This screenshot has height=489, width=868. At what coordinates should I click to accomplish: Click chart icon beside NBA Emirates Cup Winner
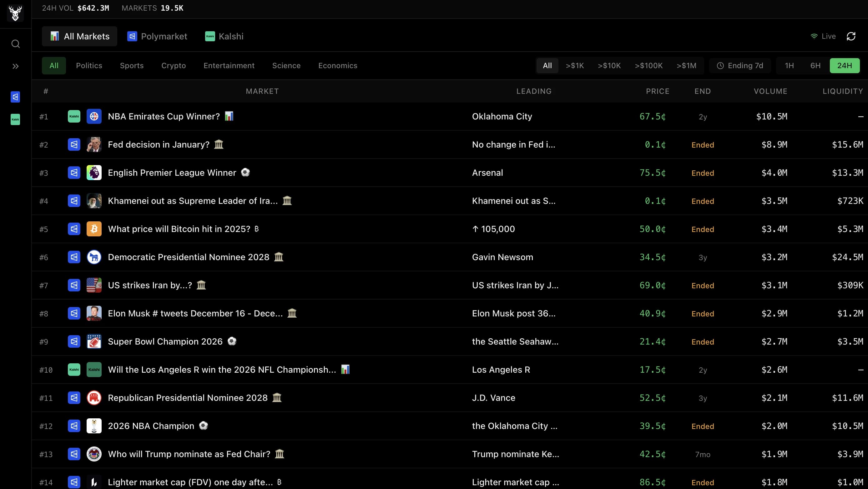click(229, 116)
